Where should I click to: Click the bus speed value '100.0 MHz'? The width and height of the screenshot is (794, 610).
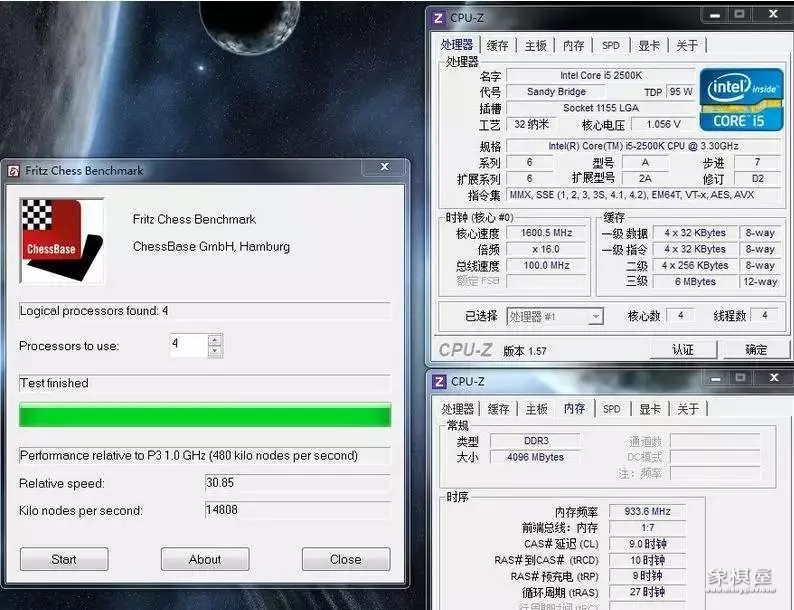pyautogui.click(x=546, y=265)
